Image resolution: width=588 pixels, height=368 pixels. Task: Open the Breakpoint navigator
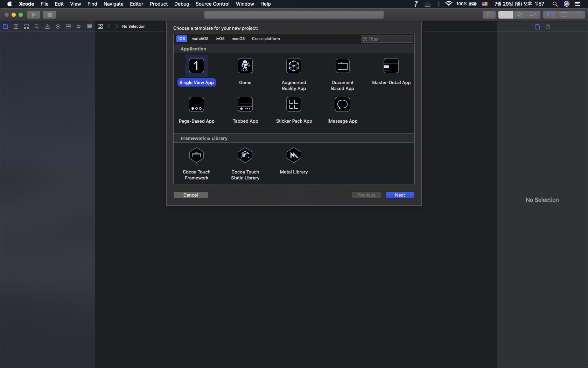(79, 27)
